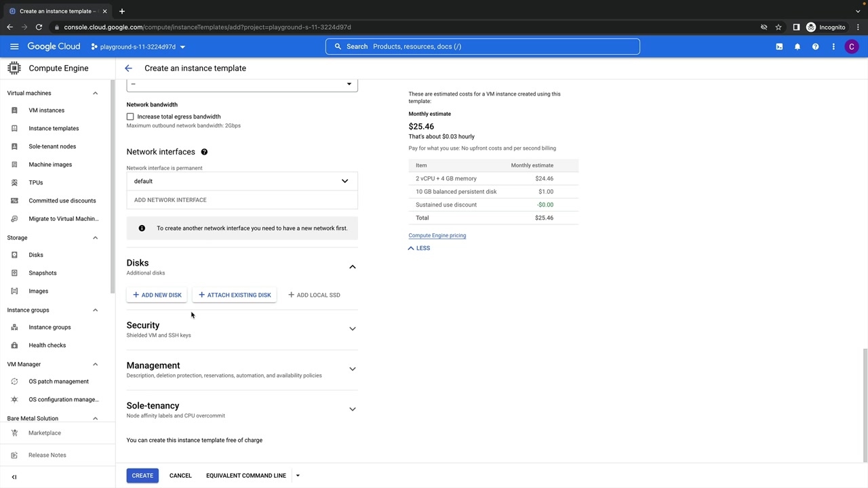Open the Google Cloud navigation menu icon
The height and width of the screenshot is (488, 868).
14,47
